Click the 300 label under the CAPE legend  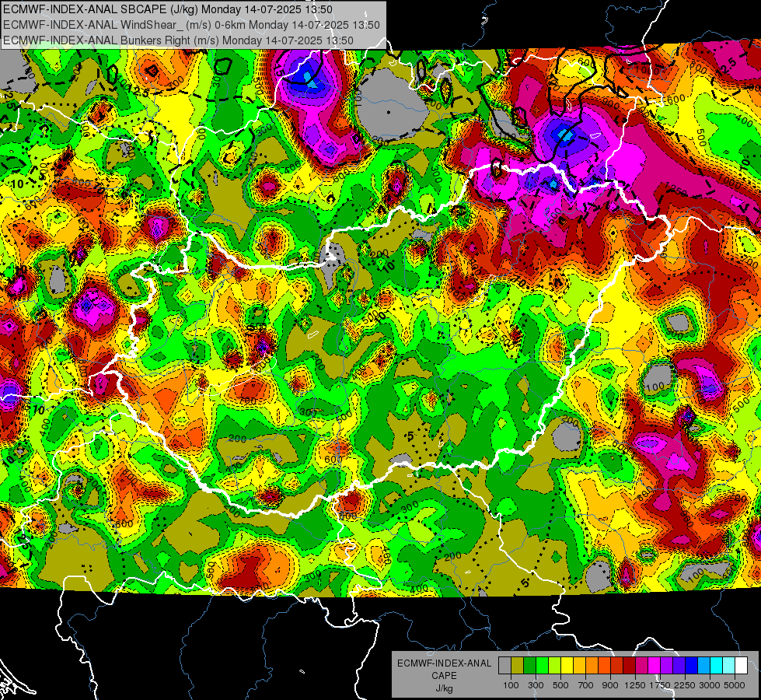pos(536,685)
